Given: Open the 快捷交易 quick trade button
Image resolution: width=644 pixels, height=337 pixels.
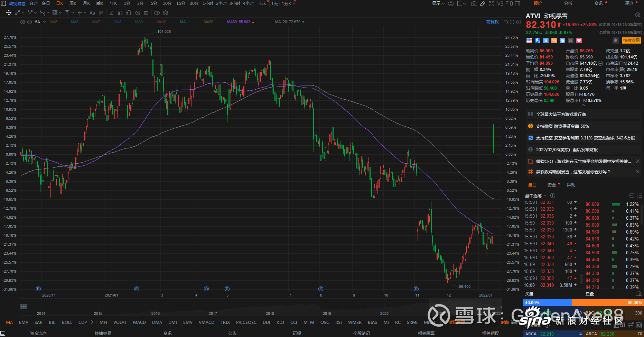Looking at the screenshot, I should [631, 40].
